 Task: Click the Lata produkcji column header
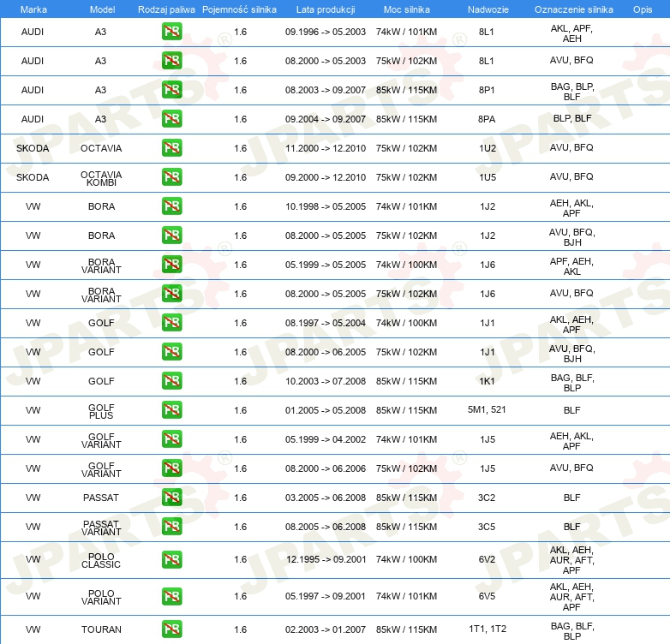coord(326,9)
